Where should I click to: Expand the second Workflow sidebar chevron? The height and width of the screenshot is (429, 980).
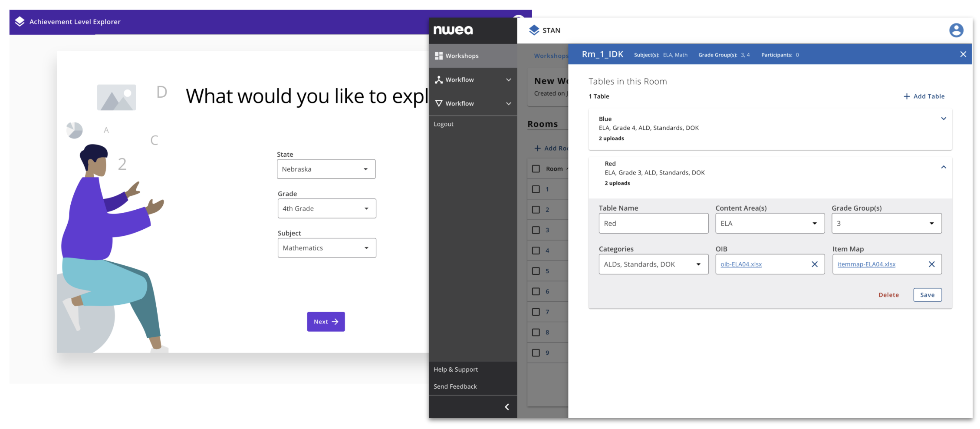[509, 104]
